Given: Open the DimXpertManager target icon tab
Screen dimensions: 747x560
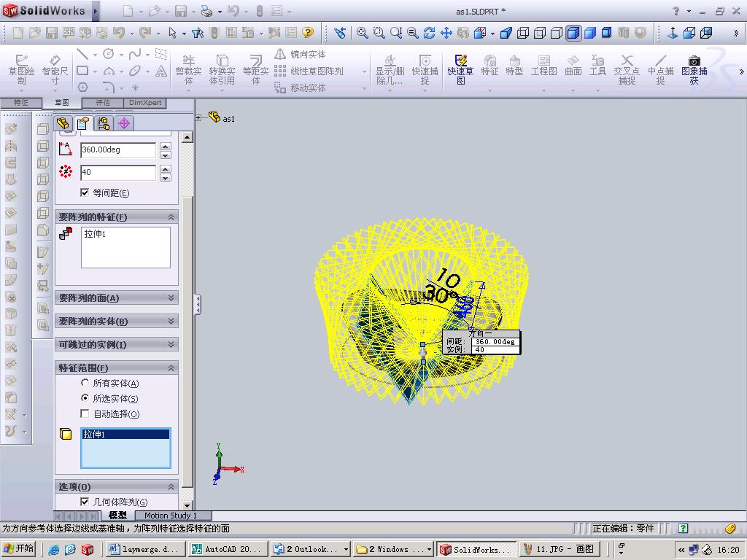Looking at the screenshot, I should pos(124,123).
